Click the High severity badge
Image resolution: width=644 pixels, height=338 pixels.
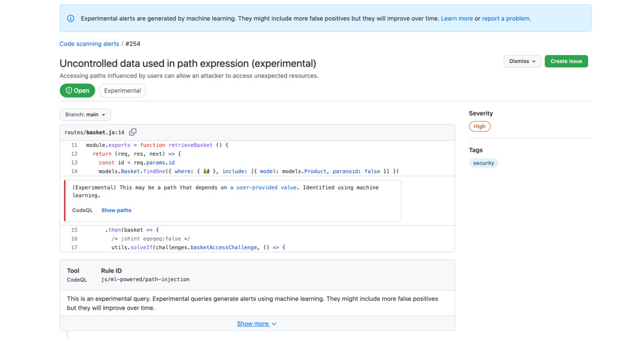[479, 126]
